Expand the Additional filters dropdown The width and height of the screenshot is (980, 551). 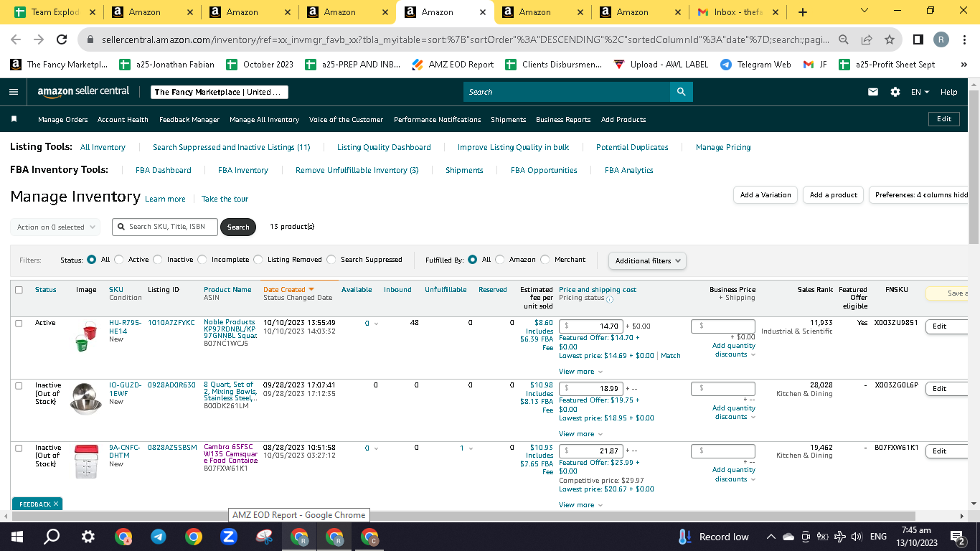coord(647,260)
